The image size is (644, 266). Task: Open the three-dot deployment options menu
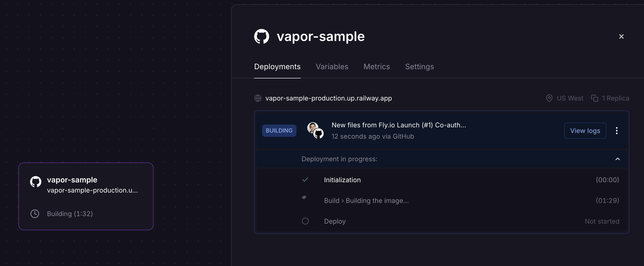coord(617,130)
